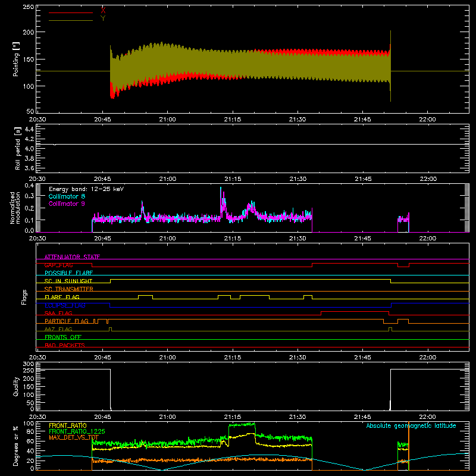Click the 'Collimator 9' legend label
Viewport: 476px width, 476px height.
click(67, 203)
